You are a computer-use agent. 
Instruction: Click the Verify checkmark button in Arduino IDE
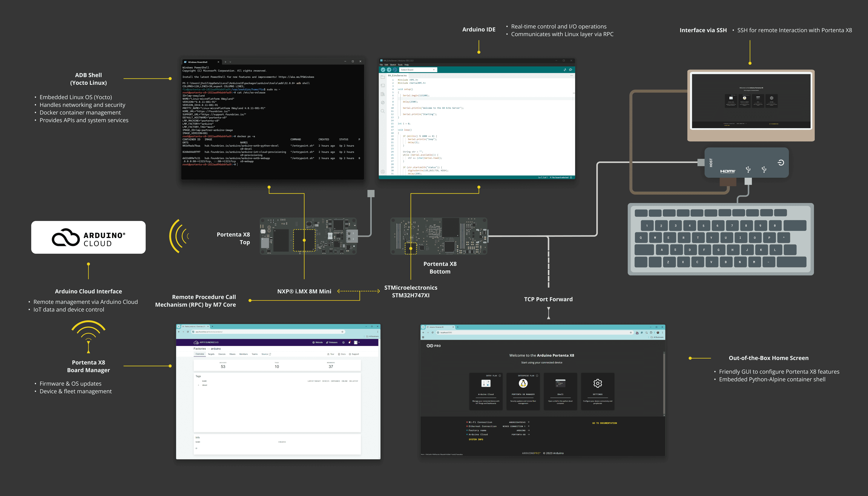pyautogui.click(x=383, y=70)
